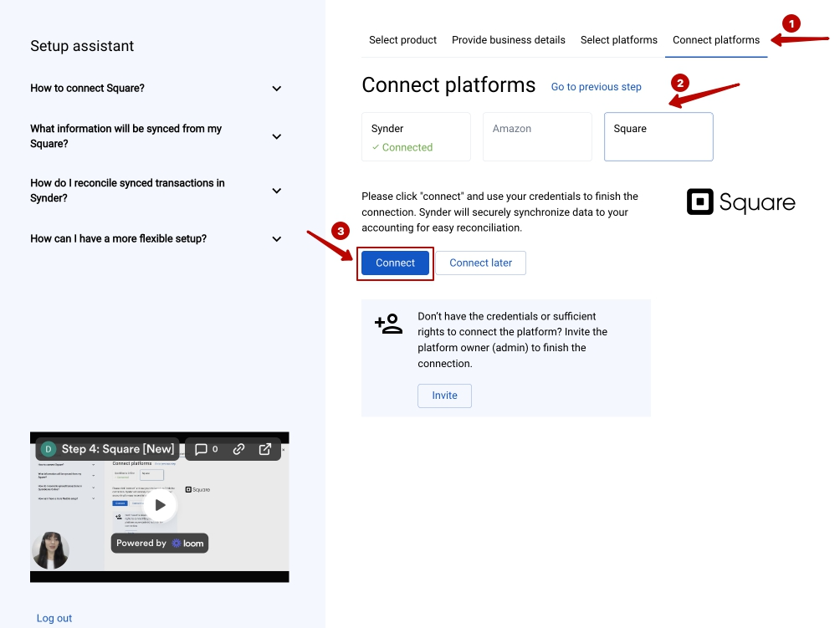
Task: Click the 'Setup assistant' heading
Action: [x=82, y=46]
